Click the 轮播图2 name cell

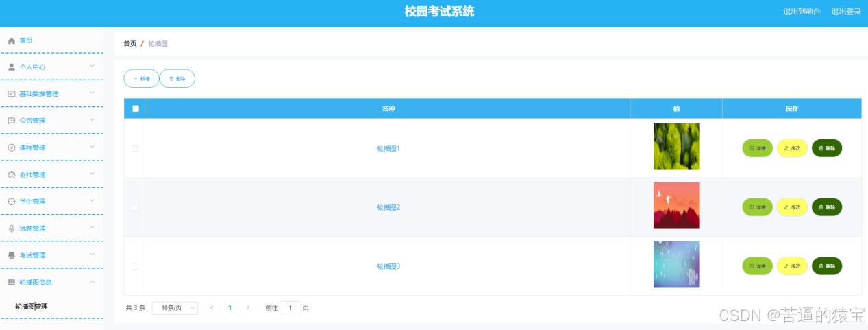click(388, 207)
